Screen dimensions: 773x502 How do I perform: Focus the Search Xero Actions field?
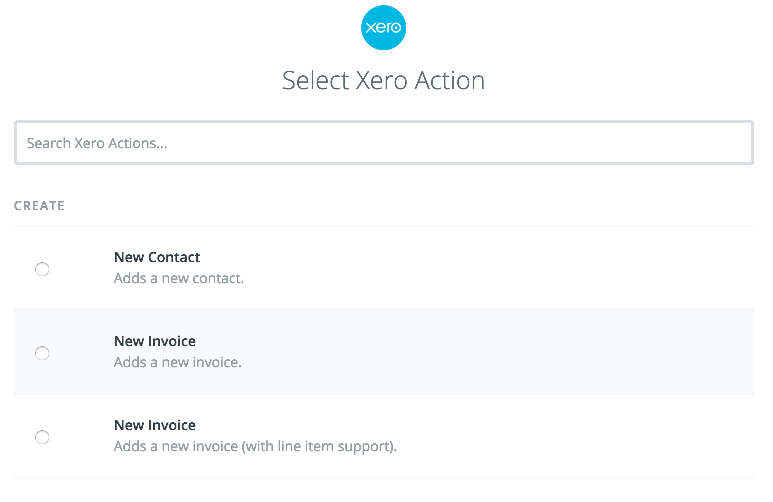click(x=384, y=143)
